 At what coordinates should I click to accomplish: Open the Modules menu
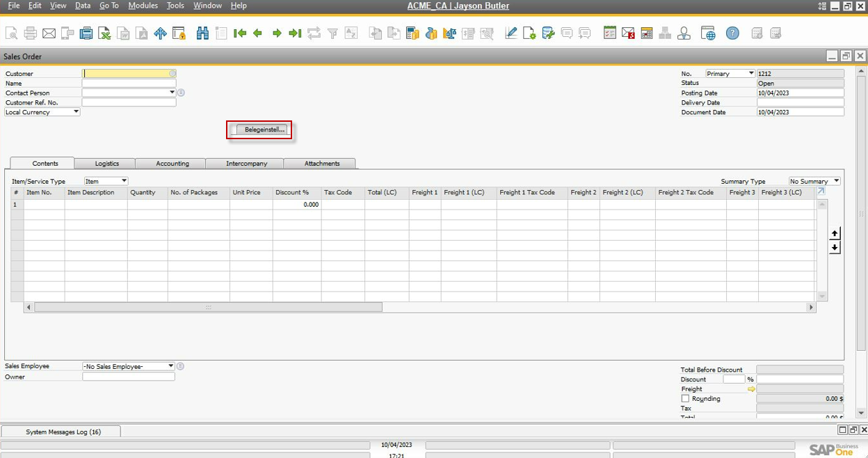coord(143,6)
